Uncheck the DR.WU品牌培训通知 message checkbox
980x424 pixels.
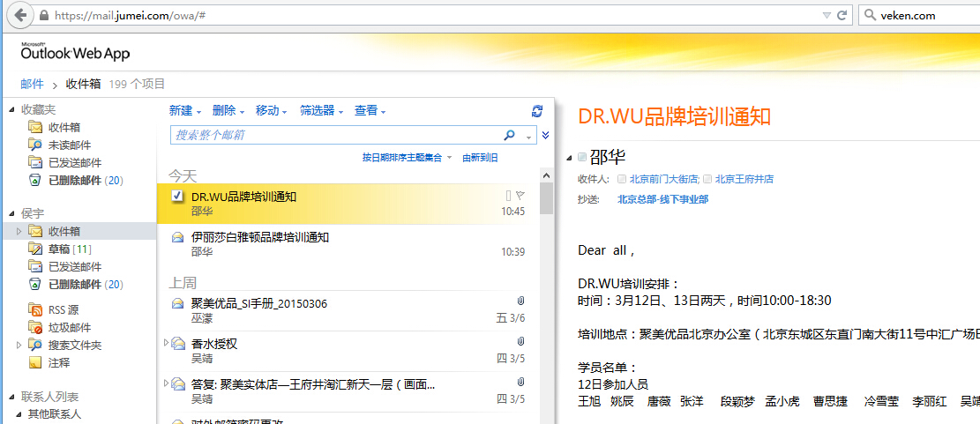(x=177, y=196)
